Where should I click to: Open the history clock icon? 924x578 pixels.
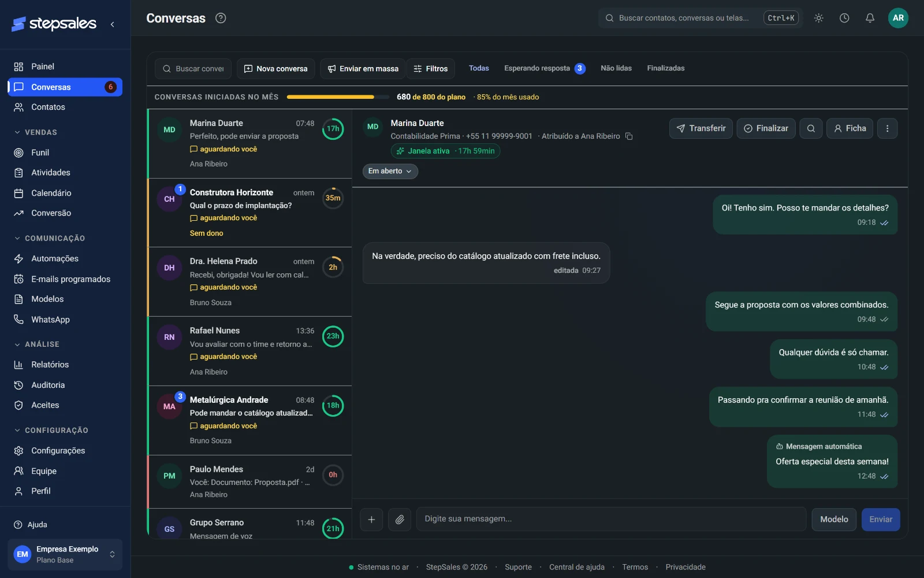coord(844,18)
